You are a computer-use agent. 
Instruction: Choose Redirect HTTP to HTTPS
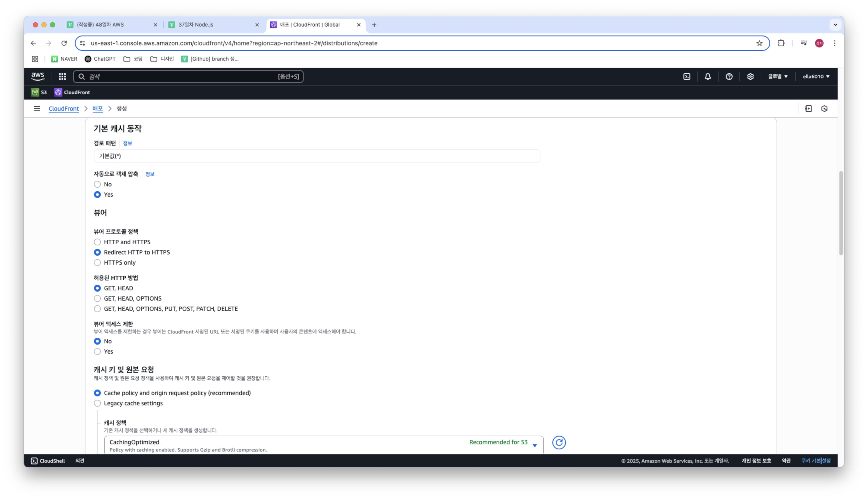(x=97, y=252)
